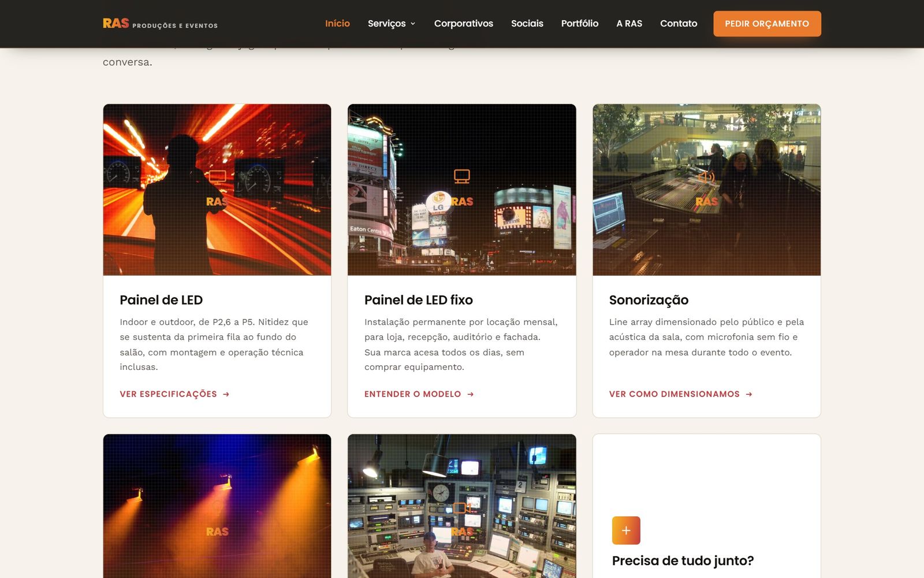Select the Precisa de tudo junto? heading
Viewport: 924px width, 578px height.
[x=683, y=561]
